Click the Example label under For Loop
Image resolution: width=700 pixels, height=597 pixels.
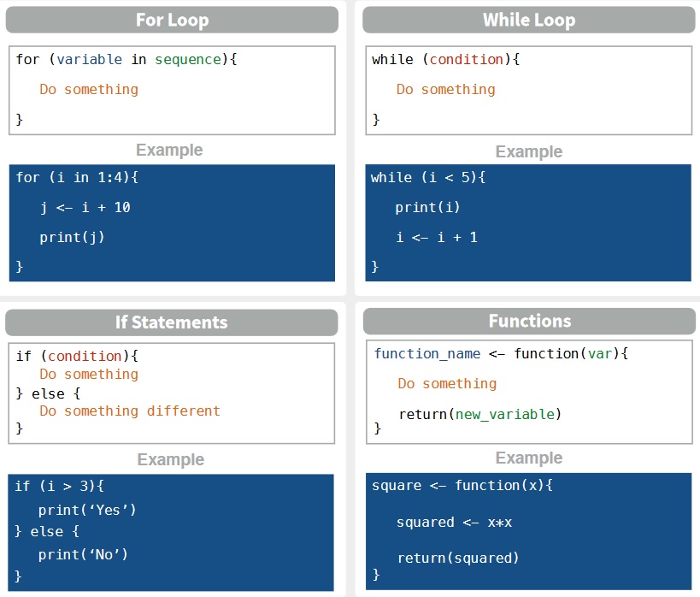[169, 151]
